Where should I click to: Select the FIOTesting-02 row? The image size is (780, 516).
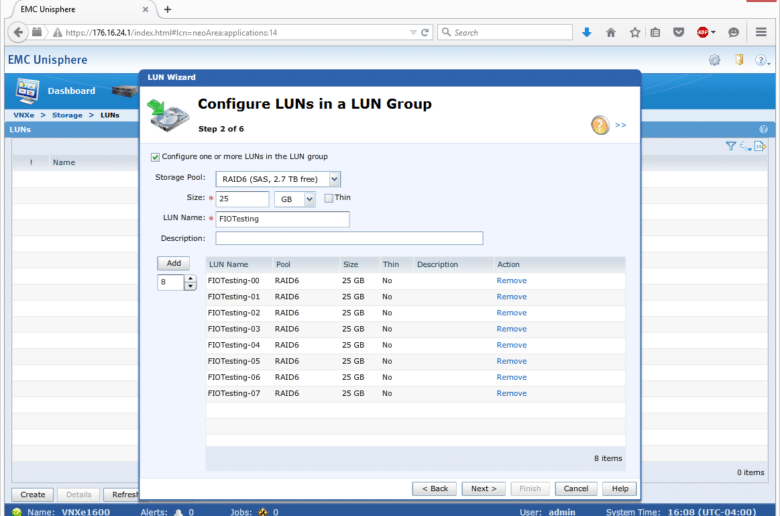click(x=415, y=313)
